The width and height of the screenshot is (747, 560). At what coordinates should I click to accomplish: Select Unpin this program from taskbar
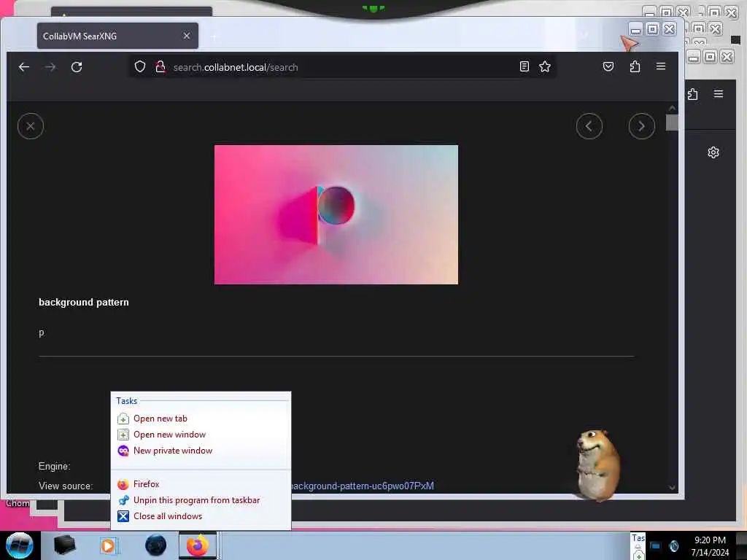click(201, 500)
